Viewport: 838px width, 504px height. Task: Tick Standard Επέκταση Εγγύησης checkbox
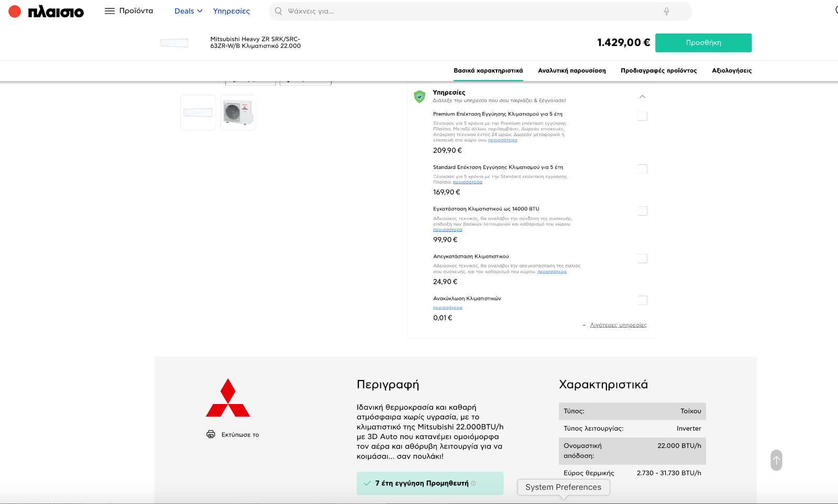642,169
